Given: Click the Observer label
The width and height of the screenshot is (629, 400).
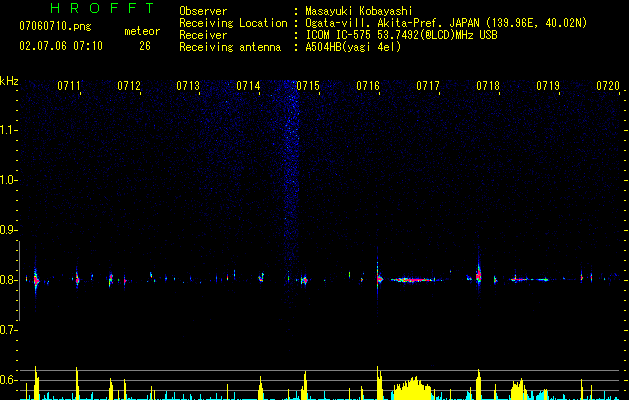Looking at the screenshot, I should point(203,11).
